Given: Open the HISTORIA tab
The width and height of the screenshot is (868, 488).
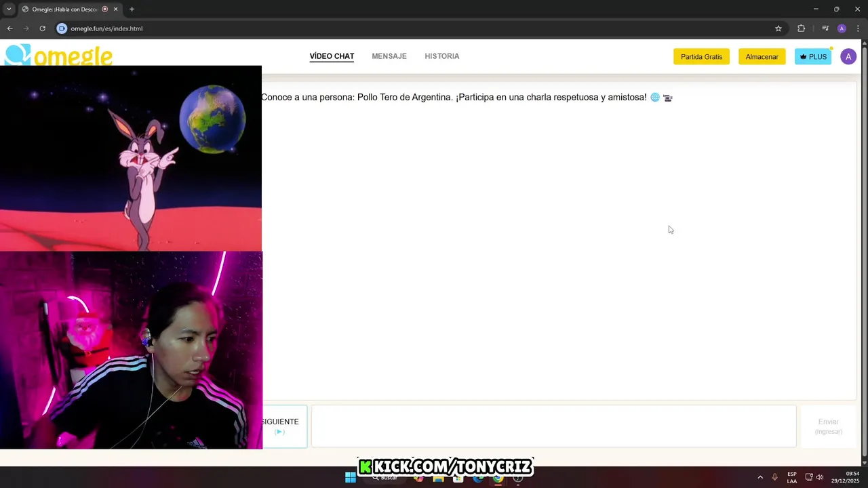Looking at the screenshot, I should (x=442, y=56).
